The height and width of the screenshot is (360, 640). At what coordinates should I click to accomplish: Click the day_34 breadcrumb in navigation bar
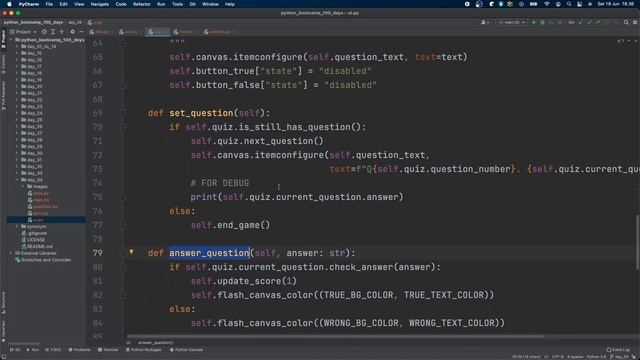(x=75, y=22)
